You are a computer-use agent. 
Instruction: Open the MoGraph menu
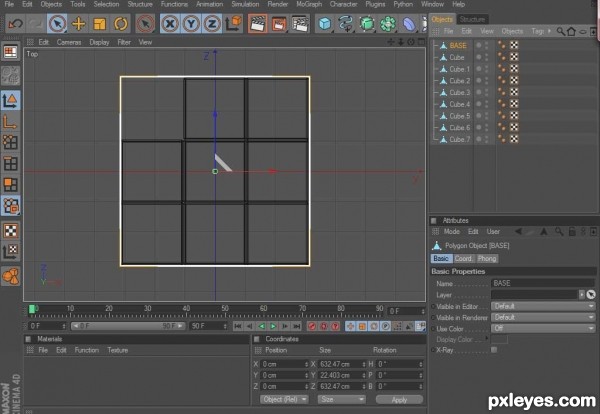(x=309, y=4)
